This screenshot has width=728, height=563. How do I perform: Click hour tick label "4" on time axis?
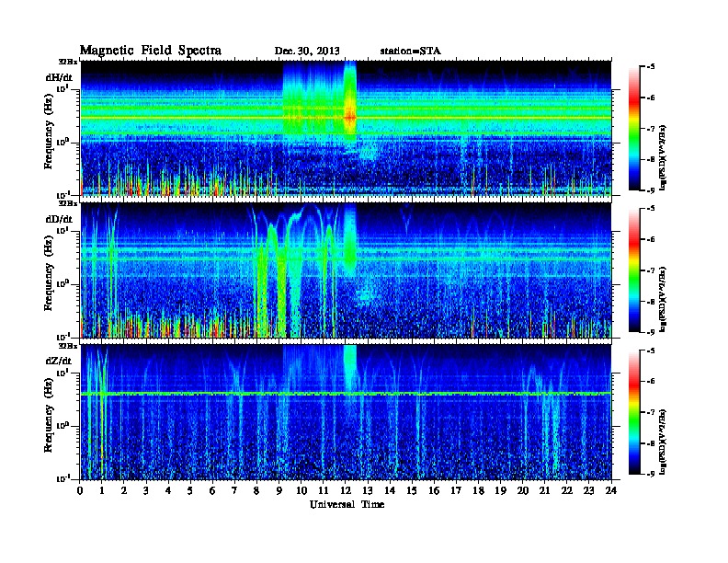(x=168, y=490)
